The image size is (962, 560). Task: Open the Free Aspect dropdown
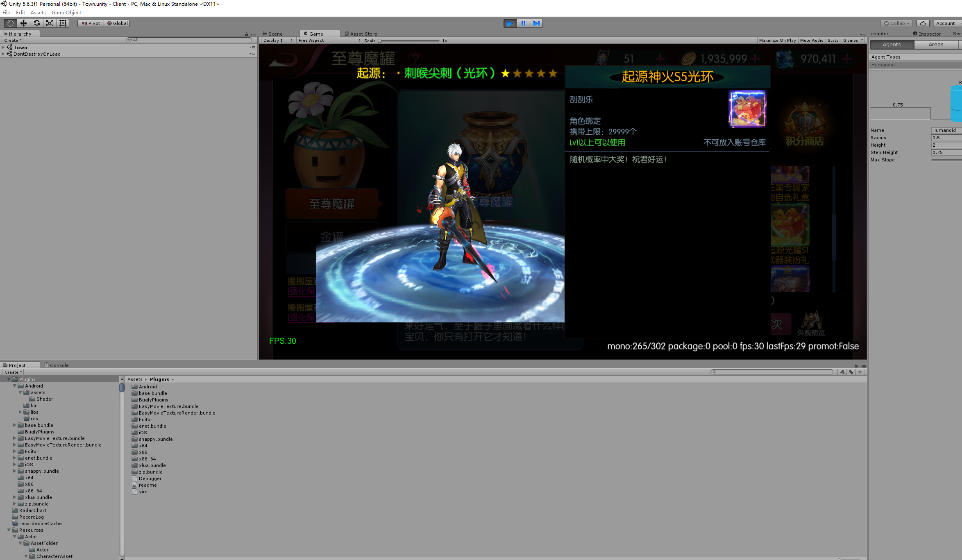tap(329, 41)
